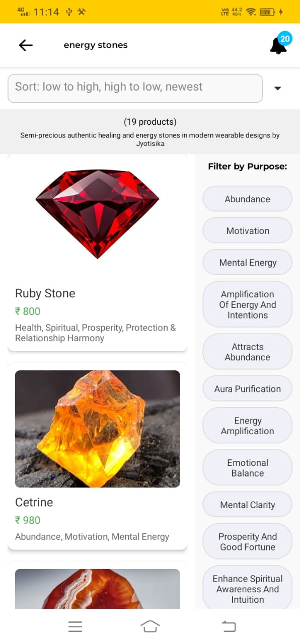Image resolution: width=300 pixels, height=644 pixels.
Task: Expand the Filter by Purpose section
Action: tap(247, 166)
